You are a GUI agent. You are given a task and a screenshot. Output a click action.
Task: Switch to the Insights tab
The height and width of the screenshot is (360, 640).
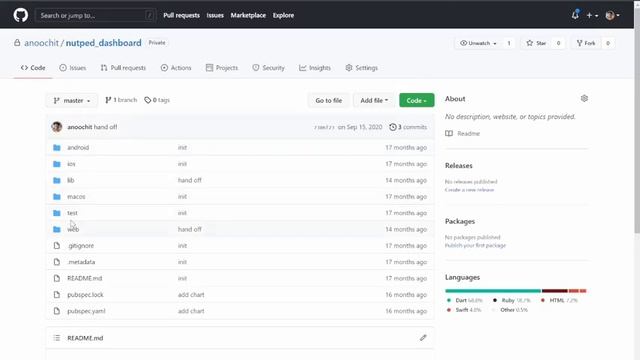pos(315,68)
